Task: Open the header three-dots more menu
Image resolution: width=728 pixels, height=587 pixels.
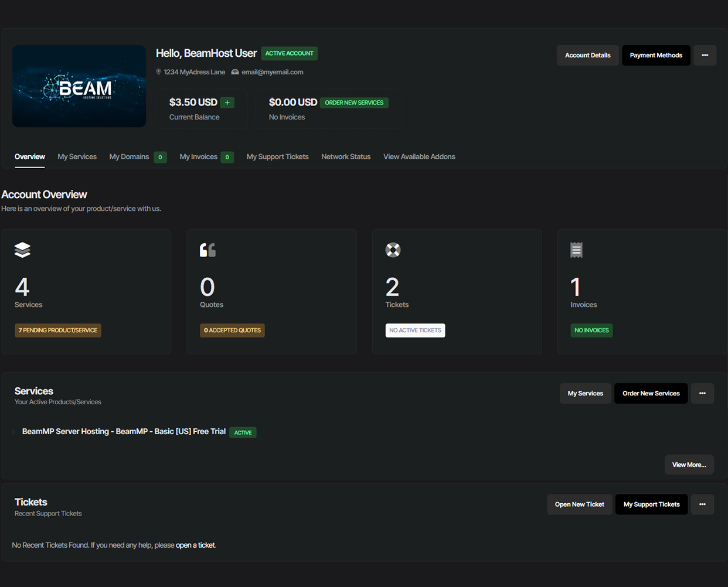Action: [x=705, y=55]
